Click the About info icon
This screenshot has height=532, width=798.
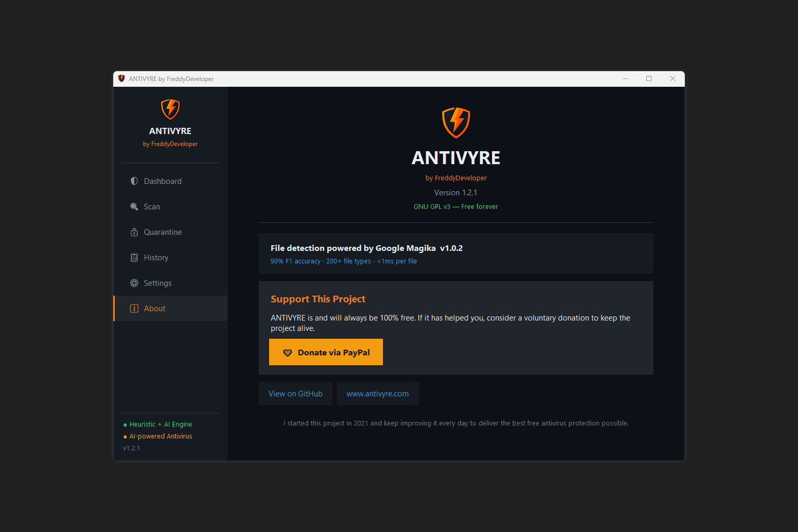(135, 308)
